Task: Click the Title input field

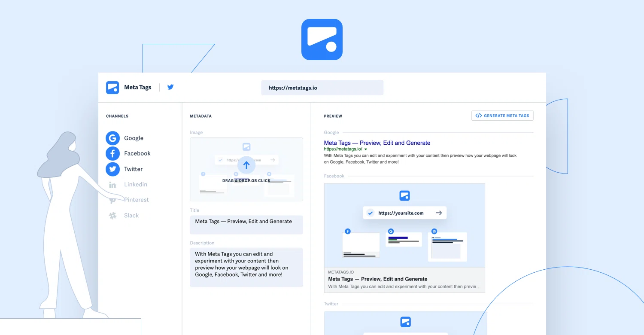Action: pos(246,225)
